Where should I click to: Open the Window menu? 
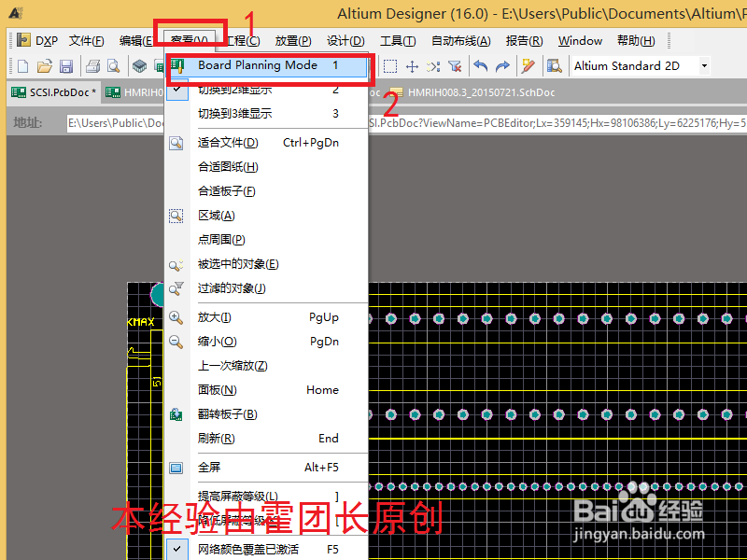(x=580, y=40)
